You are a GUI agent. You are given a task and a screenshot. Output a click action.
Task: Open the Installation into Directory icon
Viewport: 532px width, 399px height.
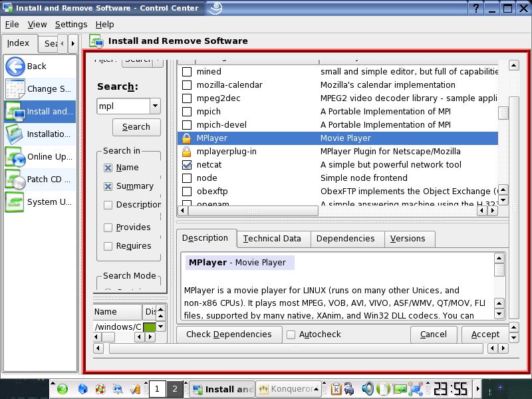15,134
